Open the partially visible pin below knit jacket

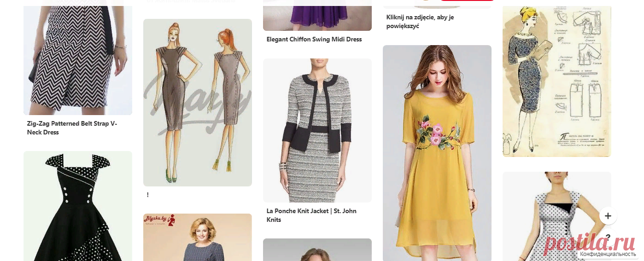point(317,250)
